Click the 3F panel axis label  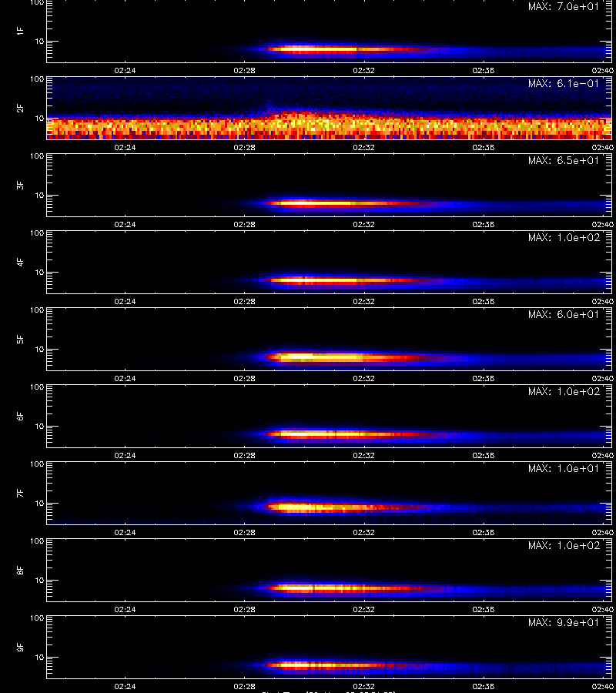coord(19,185)
